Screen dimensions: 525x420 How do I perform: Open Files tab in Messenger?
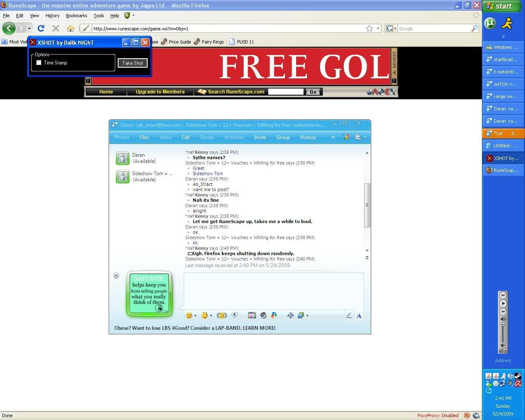[x=144, y=137]
